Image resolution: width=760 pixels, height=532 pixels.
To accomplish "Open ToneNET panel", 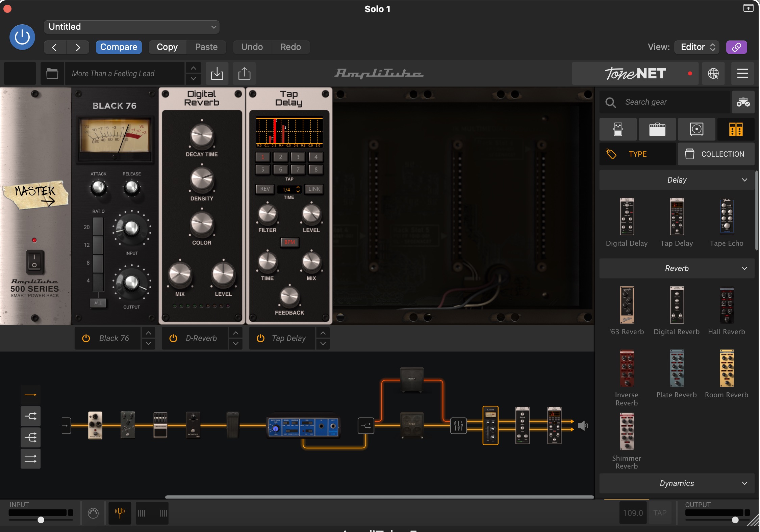I will [x=635, y=73].
